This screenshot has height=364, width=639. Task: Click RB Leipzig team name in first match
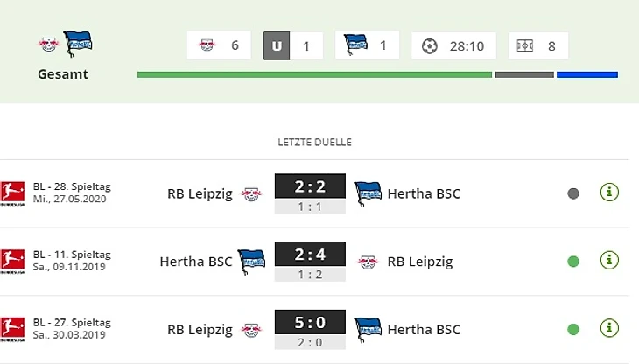(x=200, y=193)
